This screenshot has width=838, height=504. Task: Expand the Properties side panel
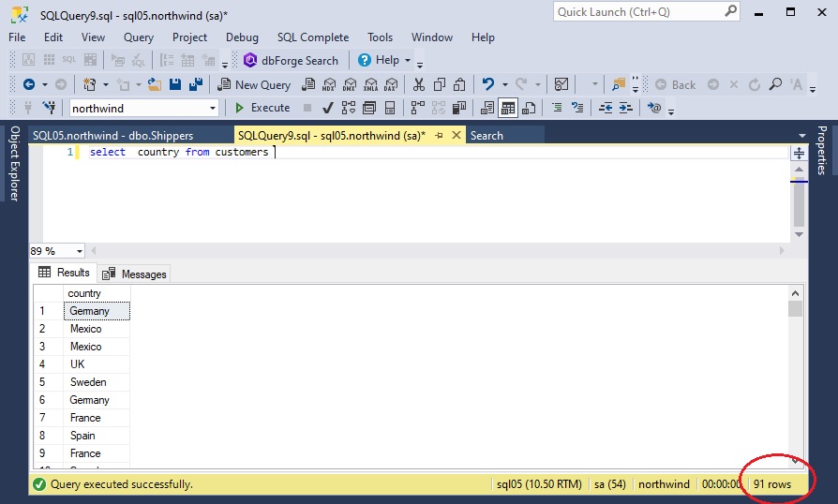[x=822, y=150]
